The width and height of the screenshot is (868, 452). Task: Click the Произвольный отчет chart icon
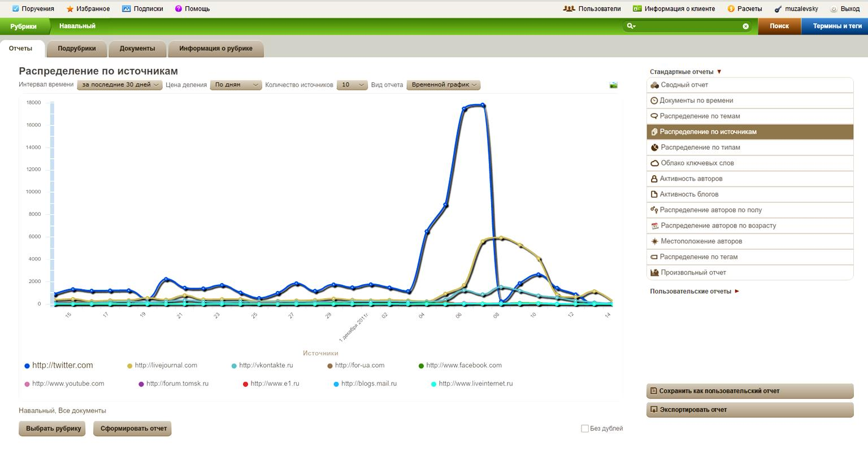tap(655, 272)
